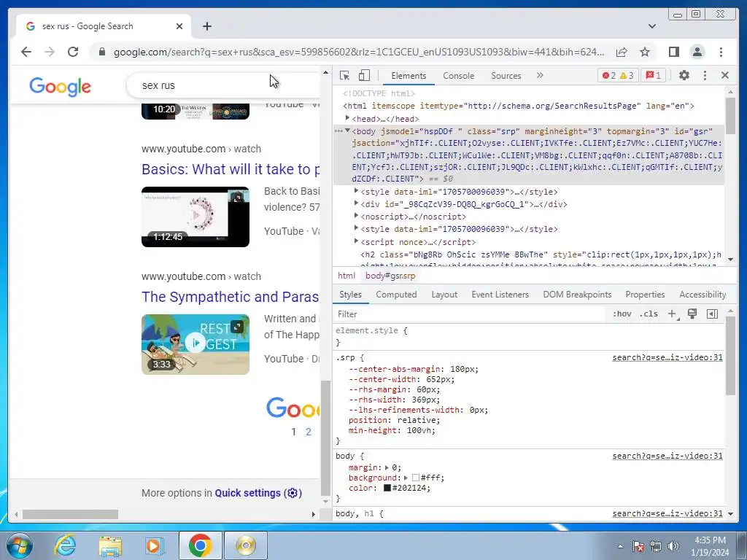747x560 pixels.
Task: Open the Chrome three-dot menu
Action: point(721,52)
